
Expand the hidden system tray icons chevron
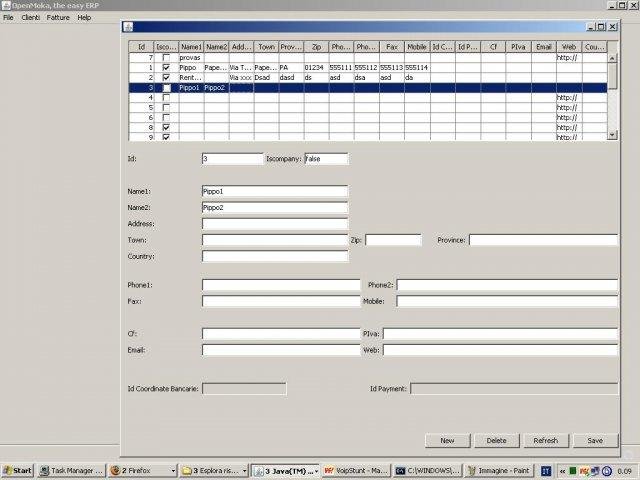pyautogui.click(x=562, y=471)
